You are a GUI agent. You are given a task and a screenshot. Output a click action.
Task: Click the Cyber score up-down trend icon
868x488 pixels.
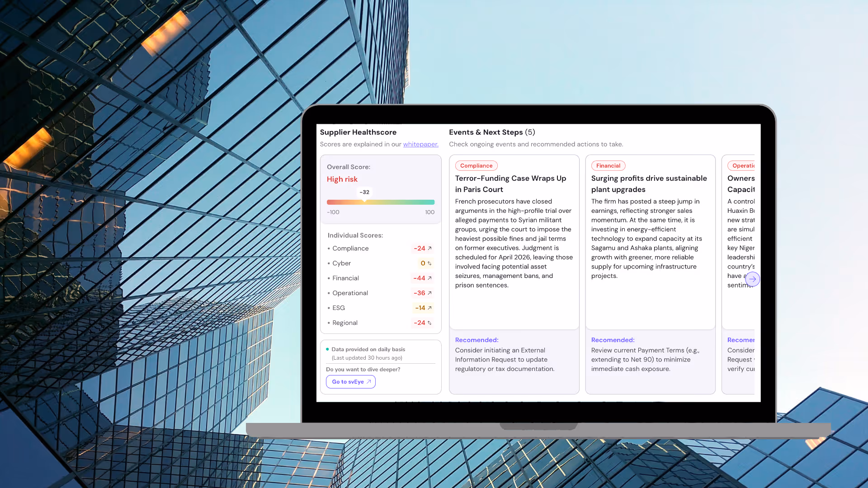coord(429,263)
